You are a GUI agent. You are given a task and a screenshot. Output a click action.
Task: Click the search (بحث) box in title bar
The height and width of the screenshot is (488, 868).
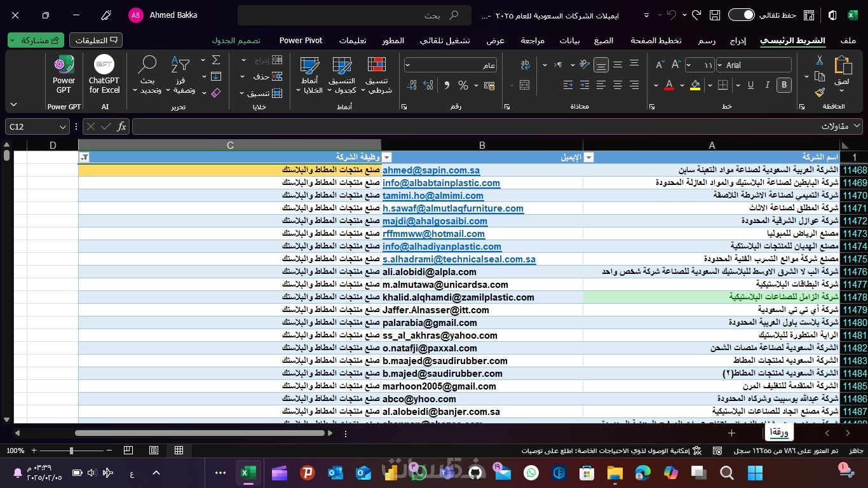pyautogui.click(x=355, y=15)
